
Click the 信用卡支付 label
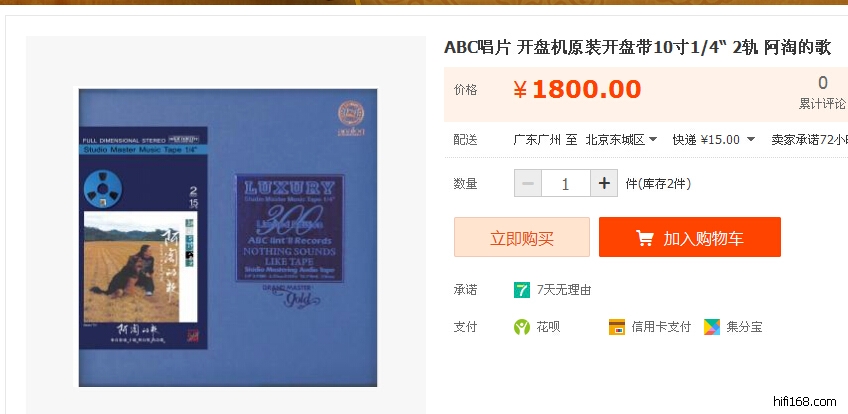coord(661,327)
